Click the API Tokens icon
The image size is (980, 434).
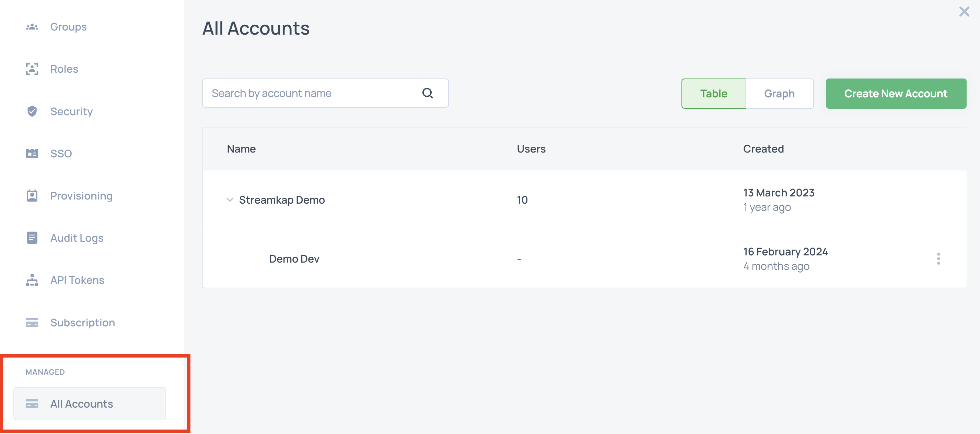pos(32,280)
